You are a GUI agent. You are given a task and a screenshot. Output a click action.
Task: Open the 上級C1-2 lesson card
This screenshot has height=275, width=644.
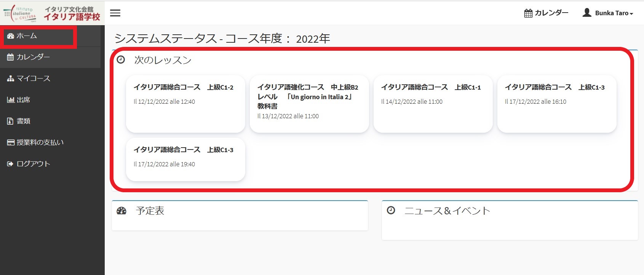(x=185, y=104)
